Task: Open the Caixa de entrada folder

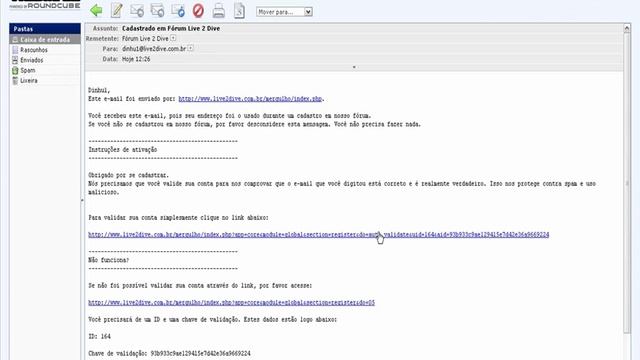Action: (x=45, y=40)
